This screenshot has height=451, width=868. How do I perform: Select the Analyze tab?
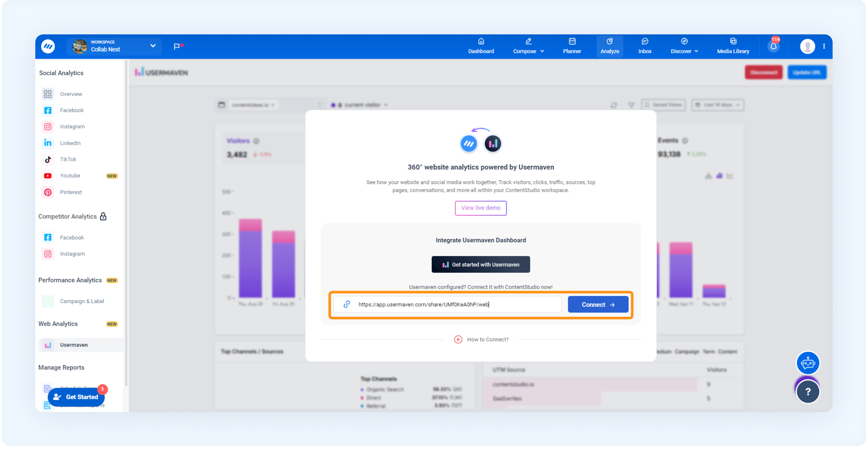click(610, 46)
